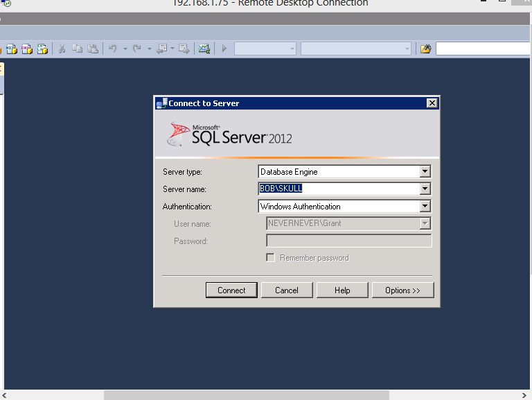Click the Navigate Backward icon
This screenshot has height=400, width=532.
coord(162,49)
